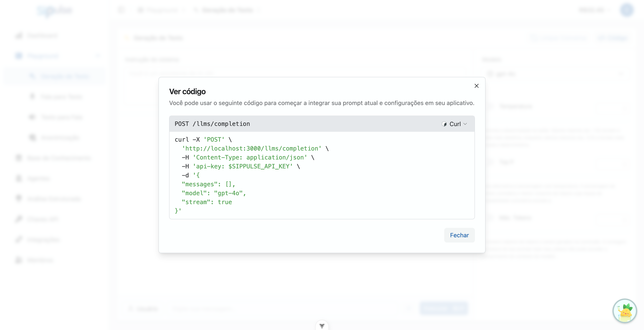Open the Chaves API section
The width and height of the screenshot is (644, 330).
pyautogui.click(x=43, y=219)
